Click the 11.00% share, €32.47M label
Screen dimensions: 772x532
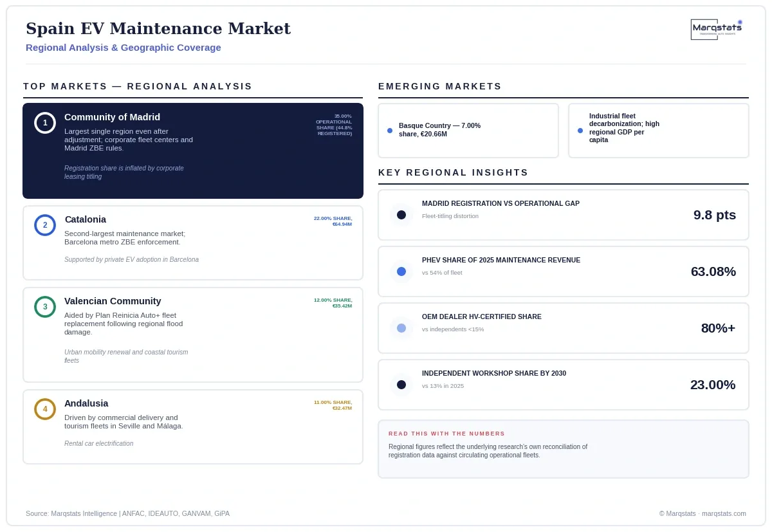[333, 405]
